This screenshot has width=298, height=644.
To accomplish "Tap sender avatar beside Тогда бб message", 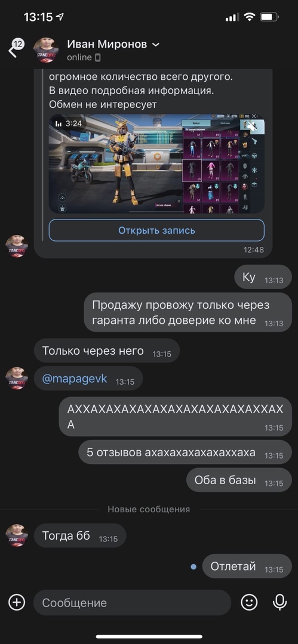I will click(17, 535).
